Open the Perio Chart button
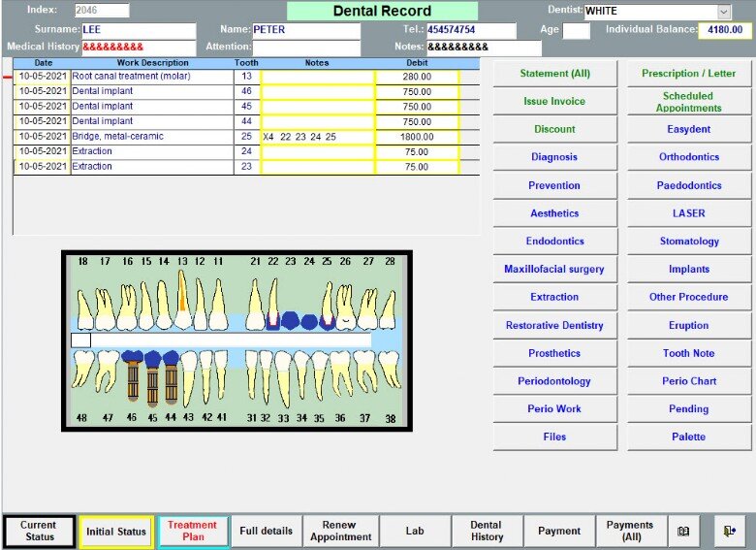The width and height of the screenshot is (756, 550). (x=688, y=381)
